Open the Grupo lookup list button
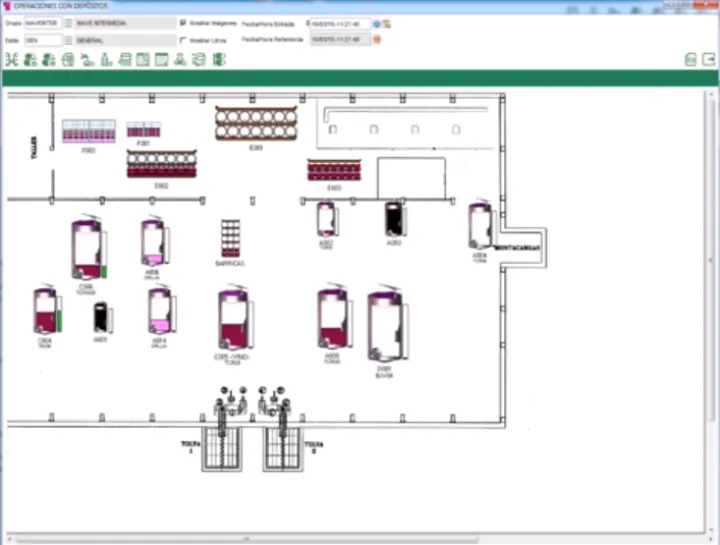 click(x=69, y=23)
